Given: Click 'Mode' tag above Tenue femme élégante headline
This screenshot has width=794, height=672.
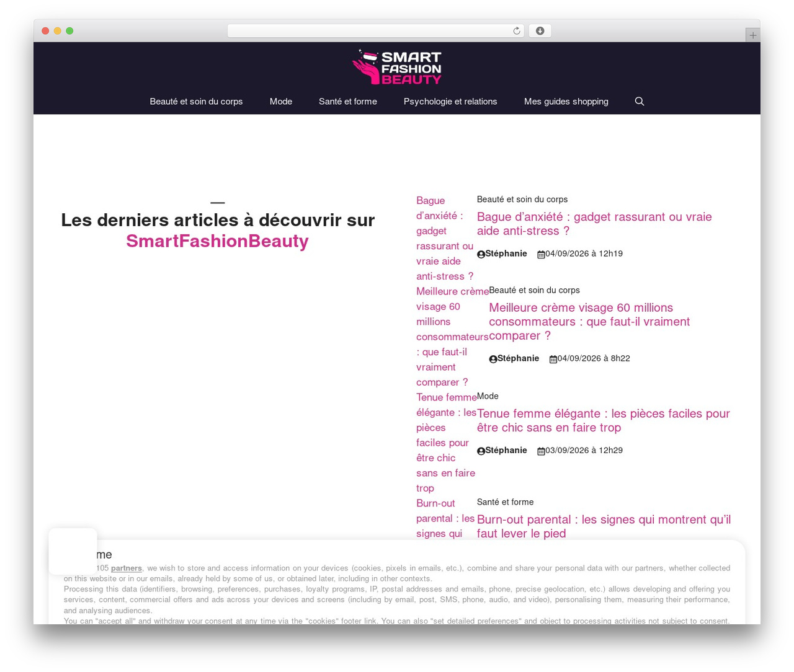Looking at the screenshot, I should click(488, 396).
